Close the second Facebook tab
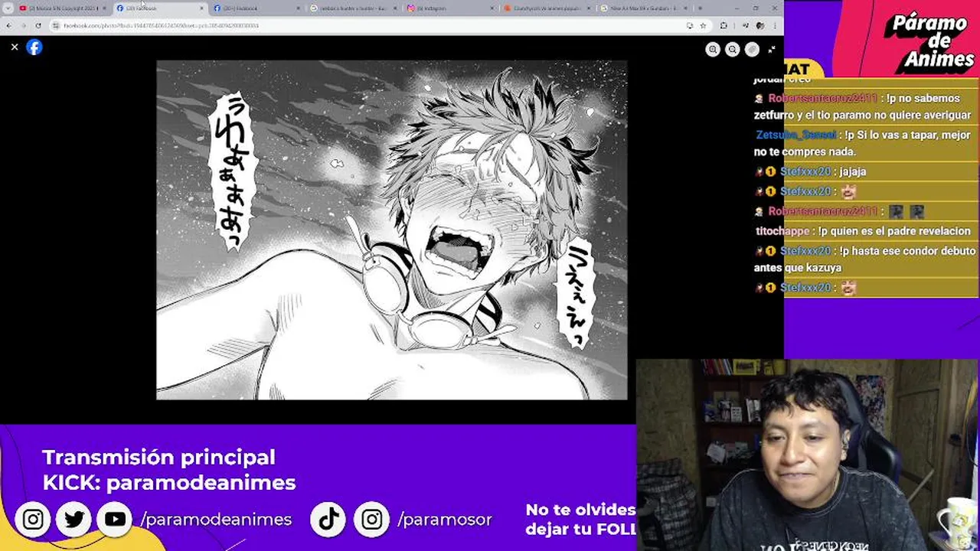 tap(298, 8)
